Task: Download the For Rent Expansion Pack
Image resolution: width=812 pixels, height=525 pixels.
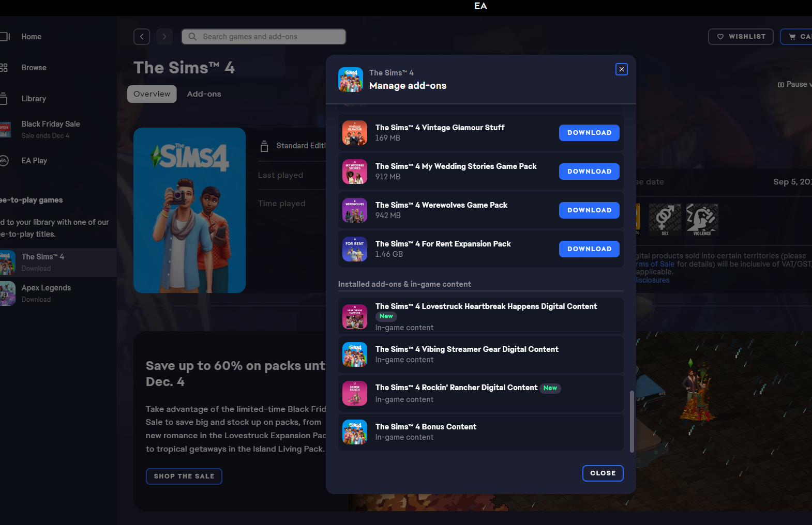Action: click(589, 249)
